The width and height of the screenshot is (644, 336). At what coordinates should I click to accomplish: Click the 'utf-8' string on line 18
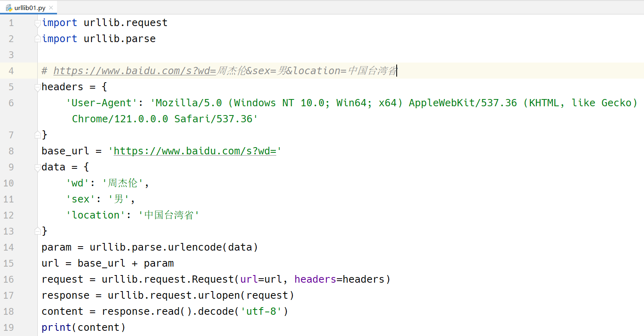[x=261, y=312]
